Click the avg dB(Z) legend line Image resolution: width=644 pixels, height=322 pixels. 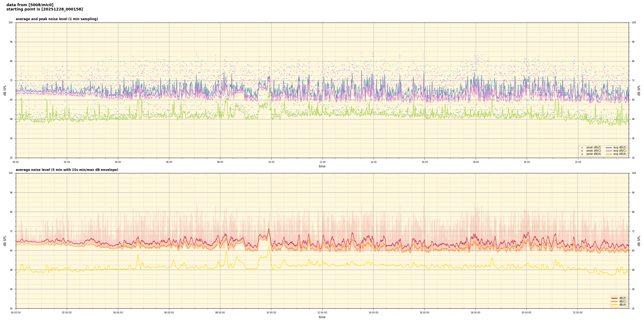609,148
